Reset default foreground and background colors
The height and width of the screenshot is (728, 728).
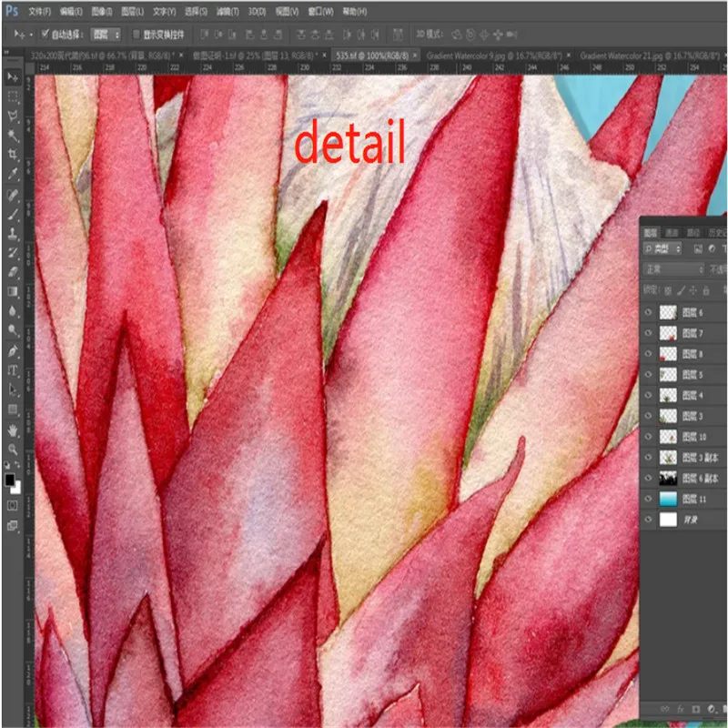(7, 465)
